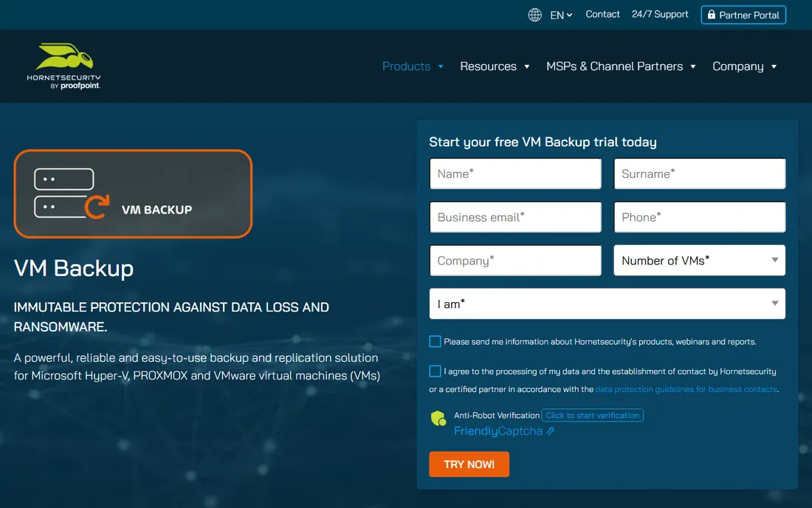Open the Contact link
This screenshot has height=508, width=812.
[x=602, y=15]
